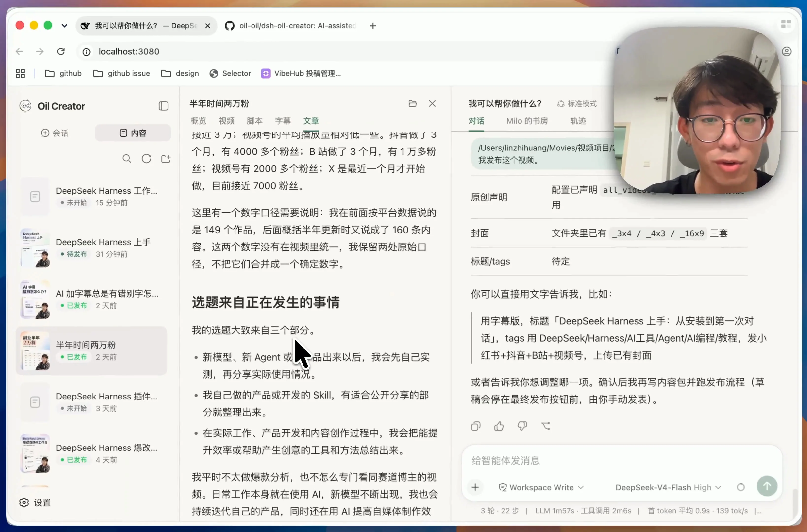
Task: Open the Selector bookmark
Action: (230, 73)
